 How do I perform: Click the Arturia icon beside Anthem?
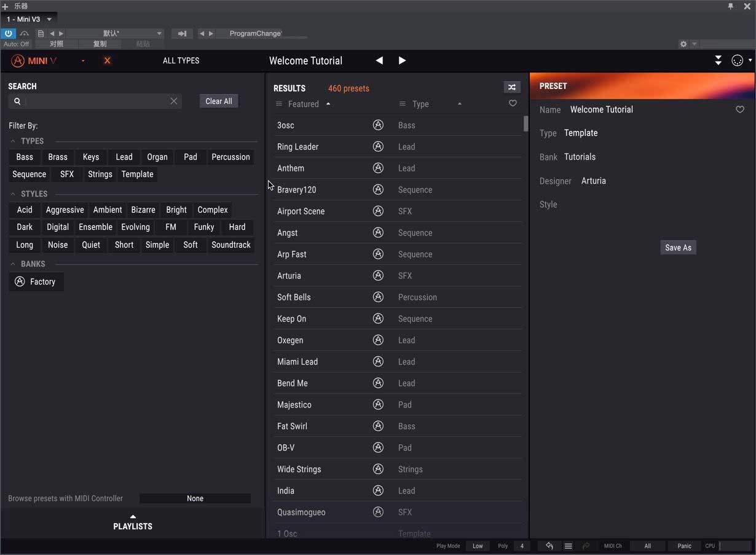[x=378, y=168]
